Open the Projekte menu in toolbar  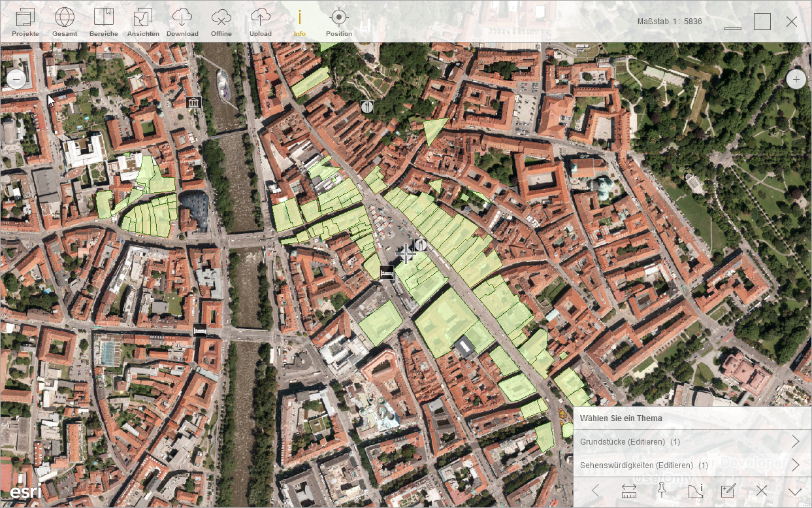(x=25, y=22)
